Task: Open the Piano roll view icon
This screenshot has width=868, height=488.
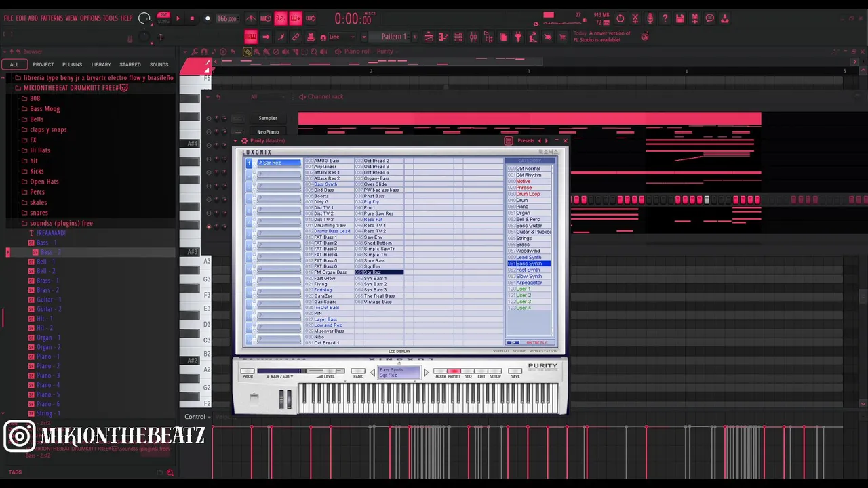Action: click(443, 37)
